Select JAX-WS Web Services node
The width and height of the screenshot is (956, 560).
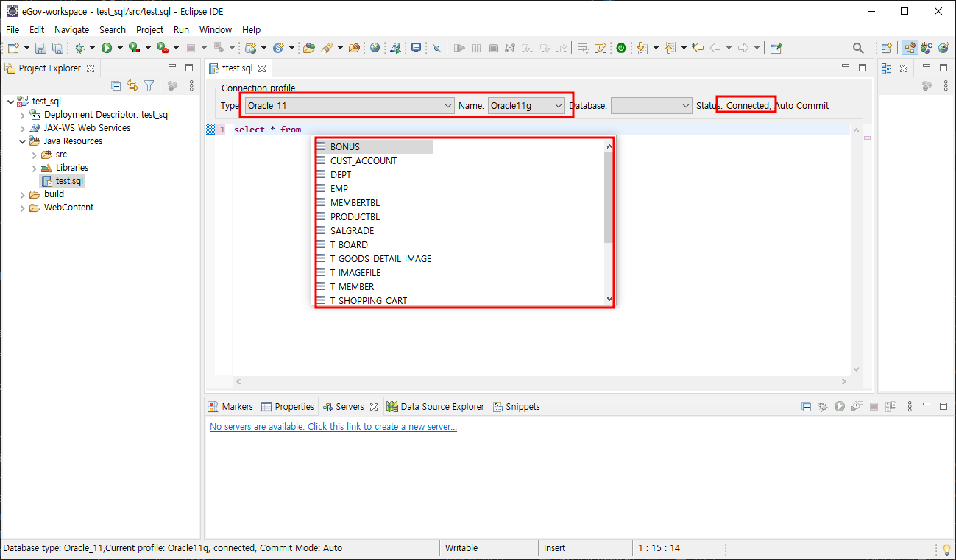79,128
